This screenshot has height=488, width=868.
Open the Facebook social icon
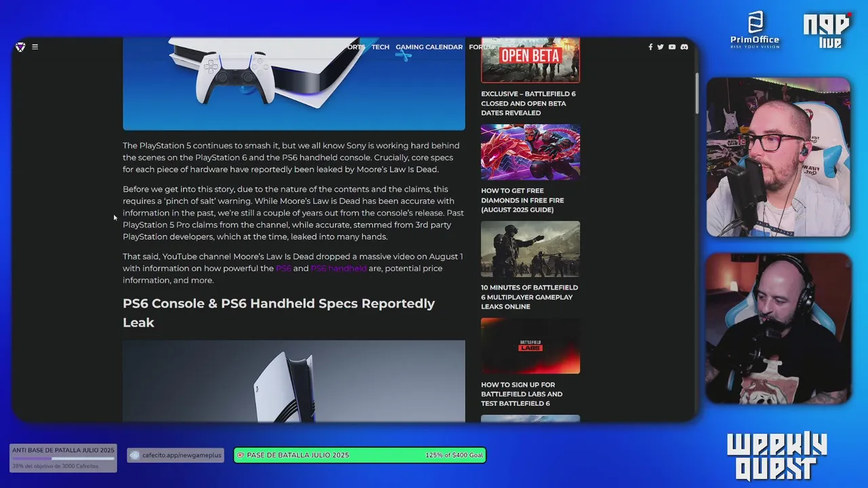pyautogui.click(x=650, y=47)
